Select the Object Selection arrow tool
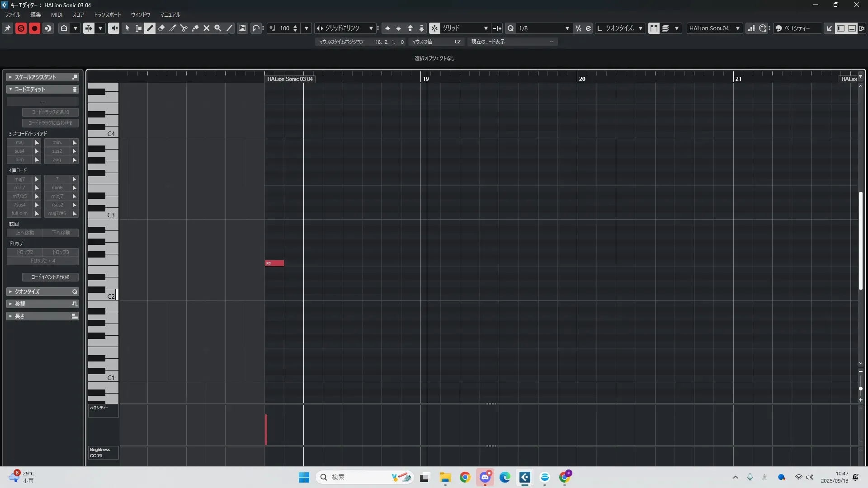Image resolution: width=868 pixels, height=488 pixels. [127, 28]
